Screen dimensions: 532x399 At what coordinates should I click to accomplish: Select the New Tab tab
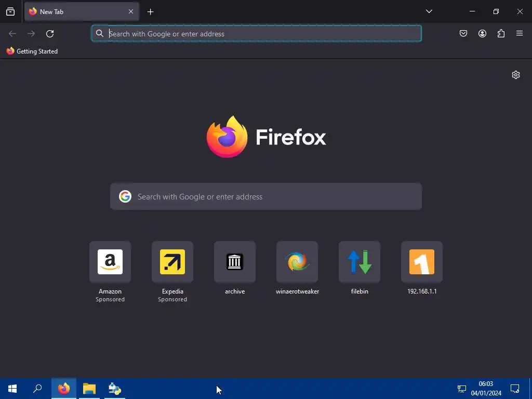click(x=82, y=11)
